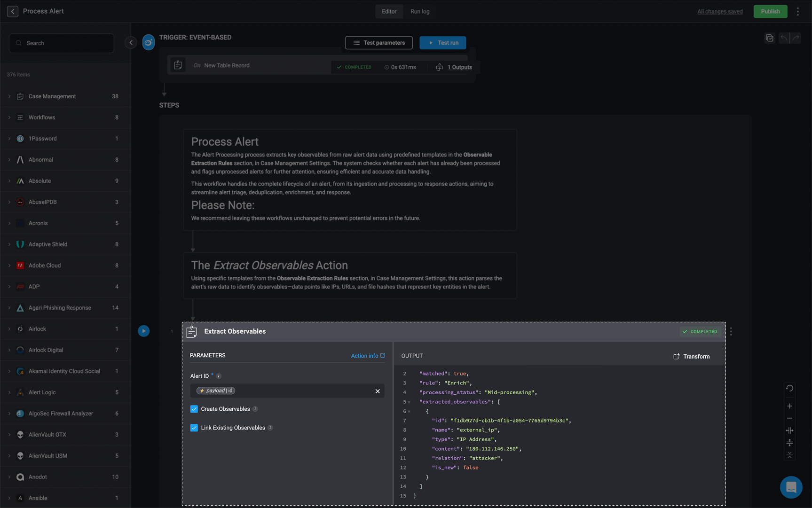
Task: Click the Adobe Cloud integration icon
Action: pos(20,266)
